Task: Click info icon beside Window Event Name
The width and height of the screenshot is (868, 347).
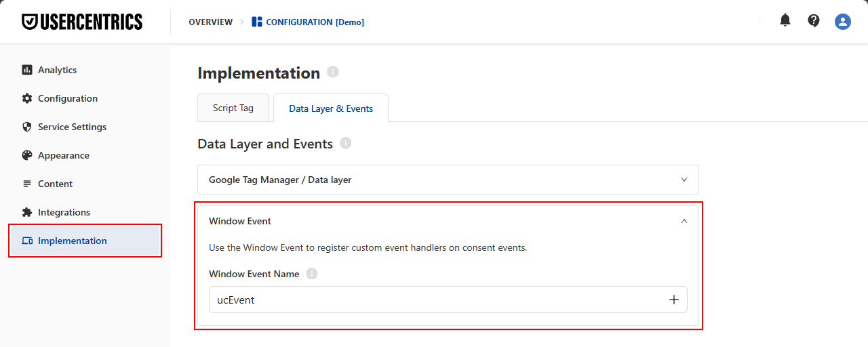Action: (x=311, y=274)
